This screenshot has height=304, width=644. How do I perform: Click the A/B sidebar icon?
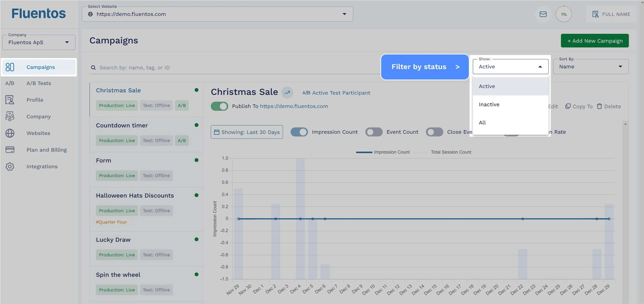coord(10,83)
